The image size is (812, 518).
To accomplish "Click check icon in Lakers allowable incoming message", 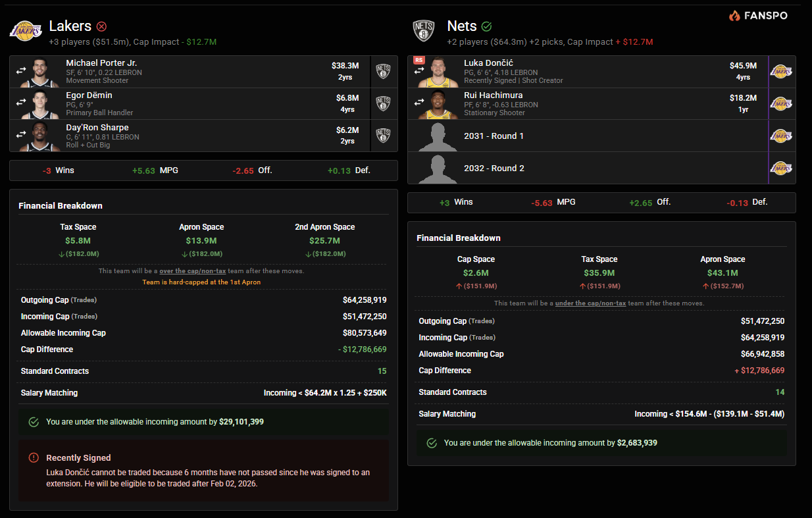I will pyautogui.click(x=34, y=422).
